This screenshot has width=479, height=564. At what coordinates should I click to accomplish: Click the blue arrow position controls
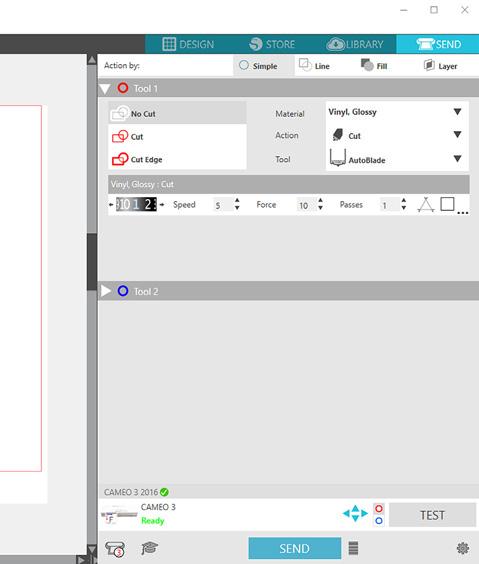click(355, 513)
